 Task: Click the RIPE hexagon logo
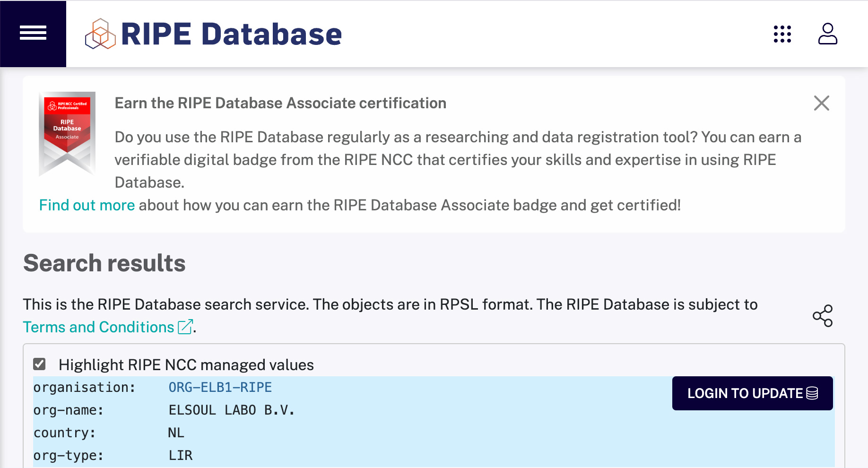(x=100, y=34)
